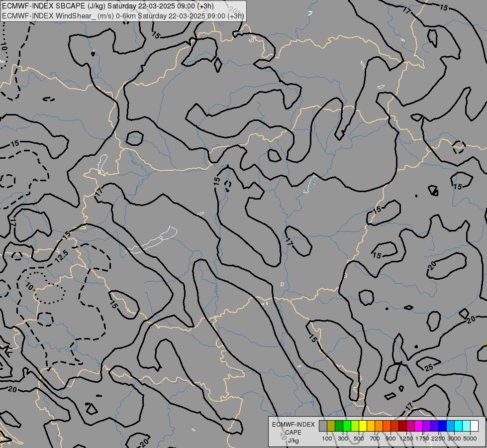Viewport: 487px width, 448px height.
Task: Click the legend value 2250
Action: [438, 439]
